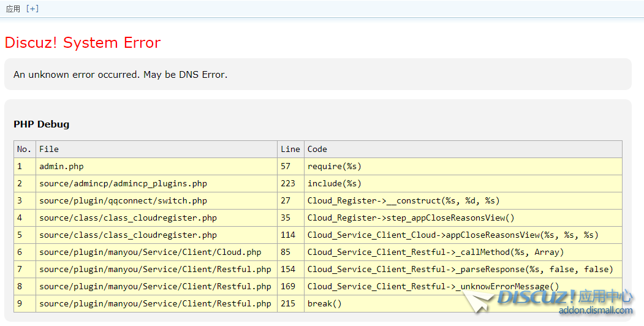
Task: Click the 'Line' column header
Action: [291, 149]
